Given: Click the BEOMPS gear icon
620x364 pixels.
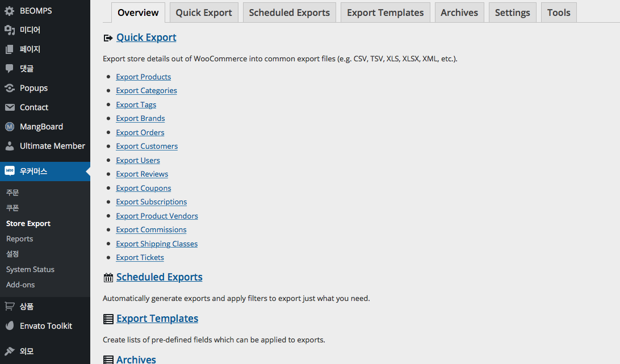Looking at the screenshot, I should 10,11.
